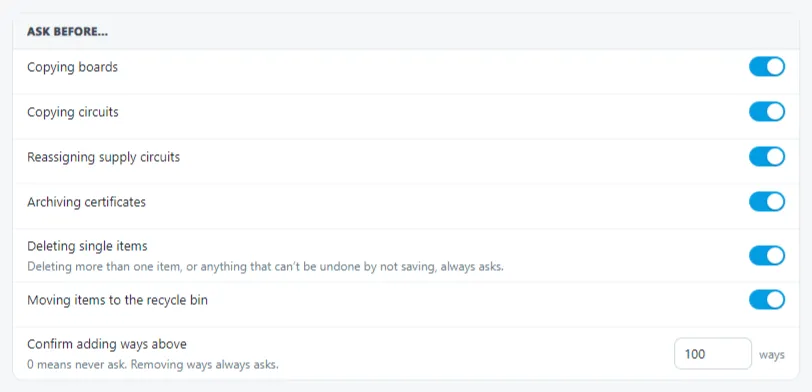812x392 pixels.
Task: Disable asking before Copying circuits
Action: point(767,112)
